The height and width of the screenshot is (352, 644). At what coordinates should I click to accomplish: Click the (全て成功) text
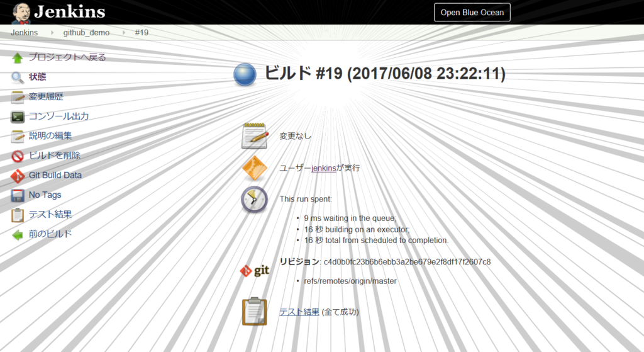click(x=340, y=312)
